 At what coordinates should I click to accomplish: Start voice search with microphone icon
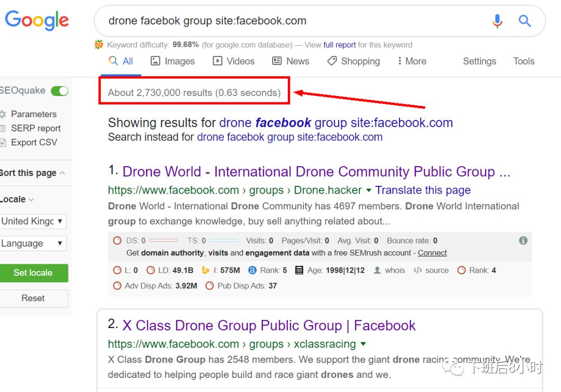tap(497, 21)
